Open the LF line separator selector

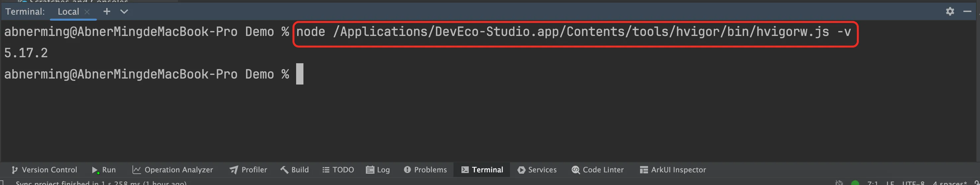(890, 183)
